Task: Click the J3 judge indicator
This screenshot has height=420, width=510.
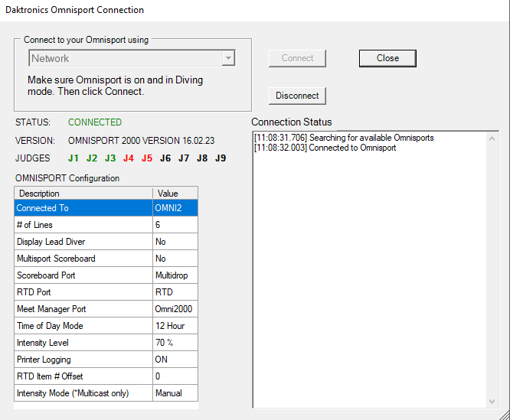Action: (110, 158)
